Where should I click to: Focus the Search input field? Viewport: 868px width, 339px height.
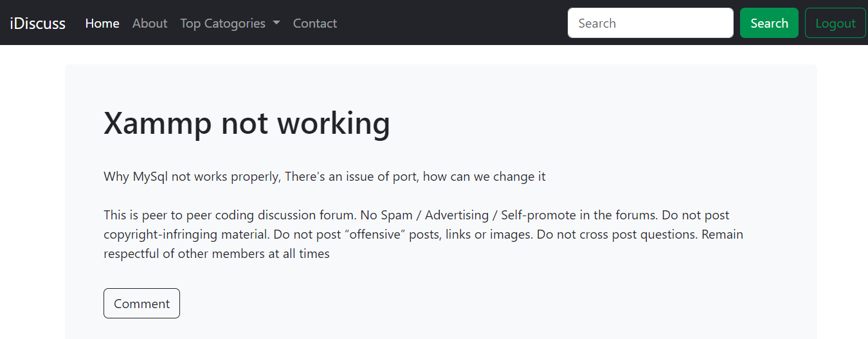[x=650, y=23]
